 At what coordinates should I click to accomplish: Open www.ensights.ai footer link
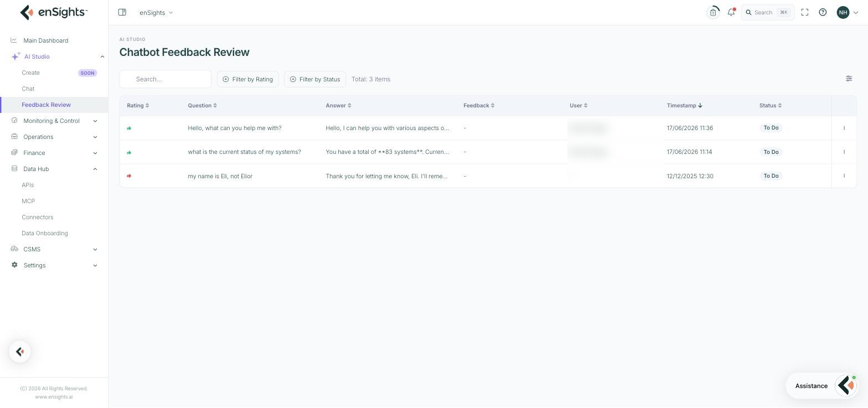[54, 396]
